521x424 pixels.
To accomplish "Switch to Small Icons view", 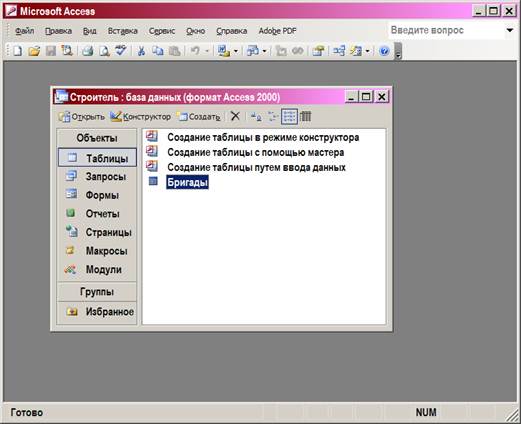I will click(273, 116).
